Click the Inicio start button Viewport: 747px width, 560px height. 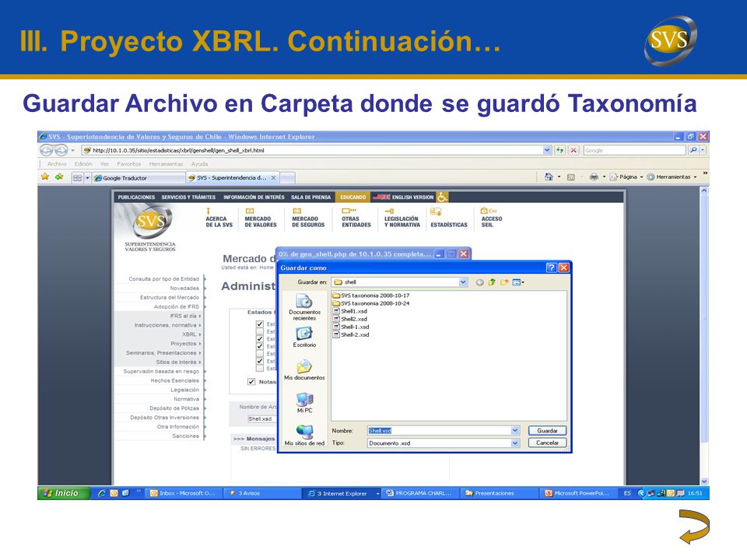(64, 493)
